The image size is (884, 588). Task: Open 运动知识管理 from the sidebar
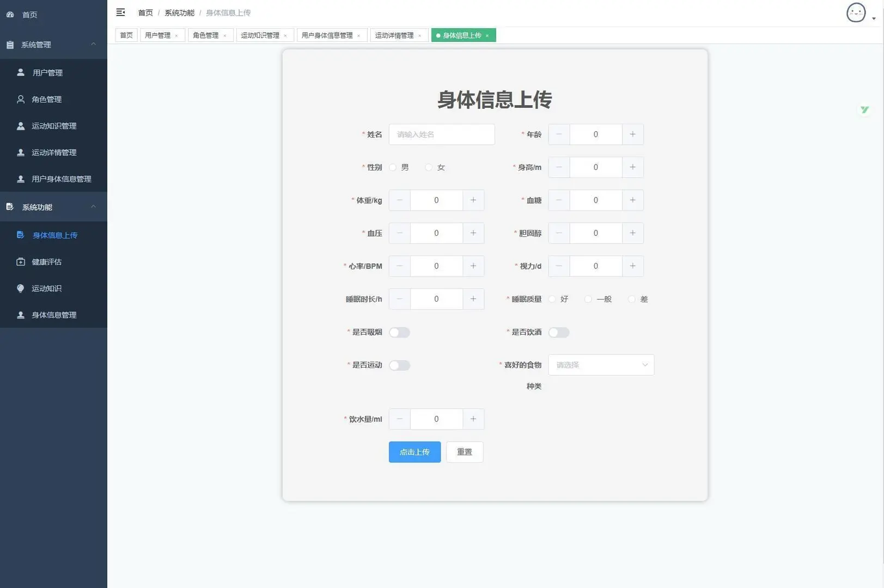pyautogui.click(x=53, y=126)
